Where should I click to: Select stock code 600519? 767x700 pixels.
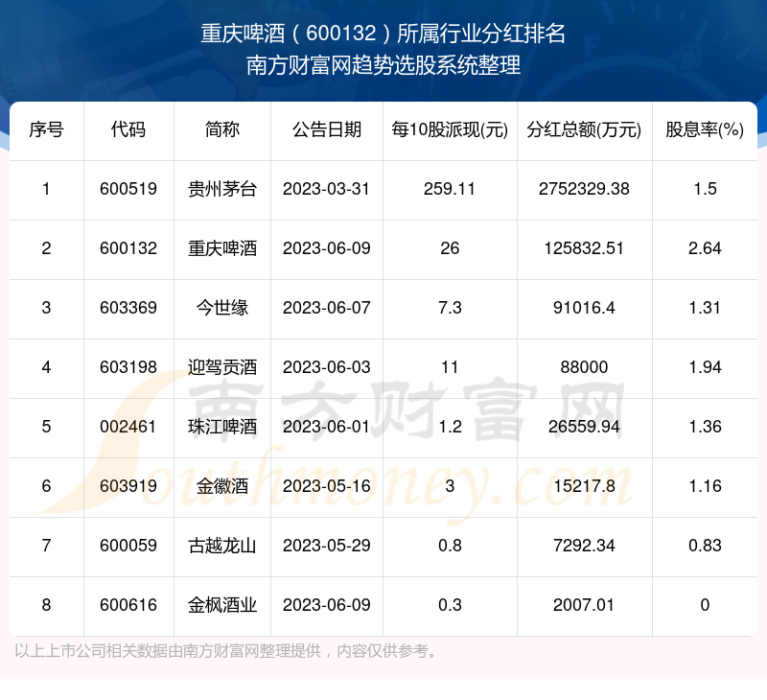click(128, 189)
